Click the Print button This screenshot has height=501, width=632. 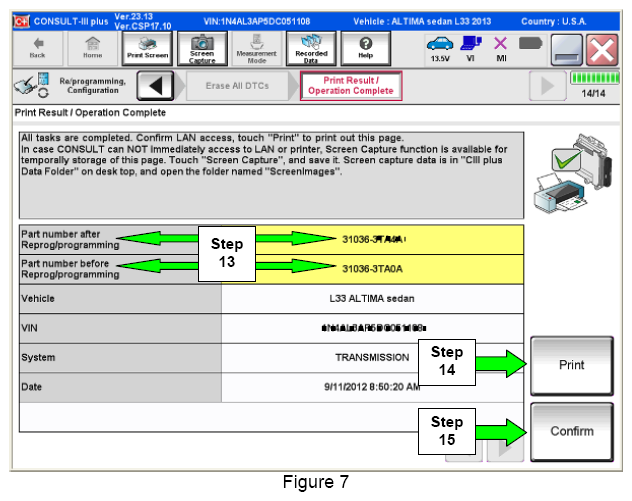[x=572, y=366]
